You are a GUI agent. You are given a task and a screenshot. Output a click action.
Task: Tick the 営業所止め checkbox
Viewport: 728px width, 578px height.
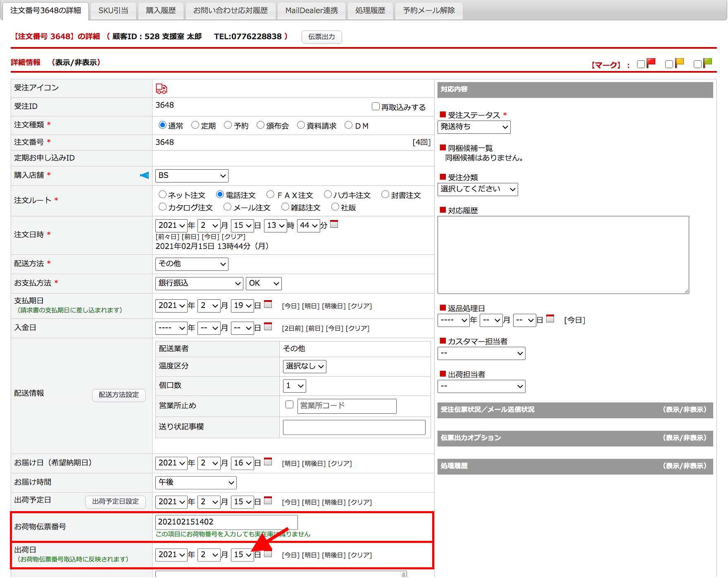(x=289, y=405)
